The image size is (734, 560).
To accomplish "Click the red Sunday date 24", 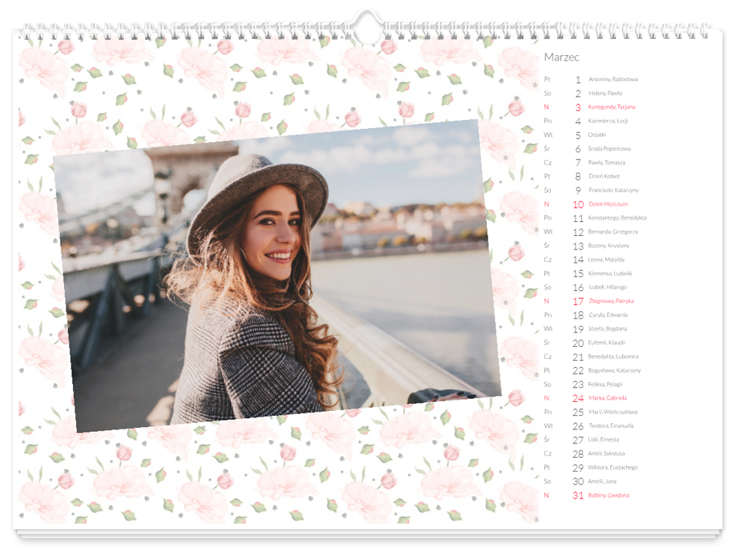I will (578, 398).
